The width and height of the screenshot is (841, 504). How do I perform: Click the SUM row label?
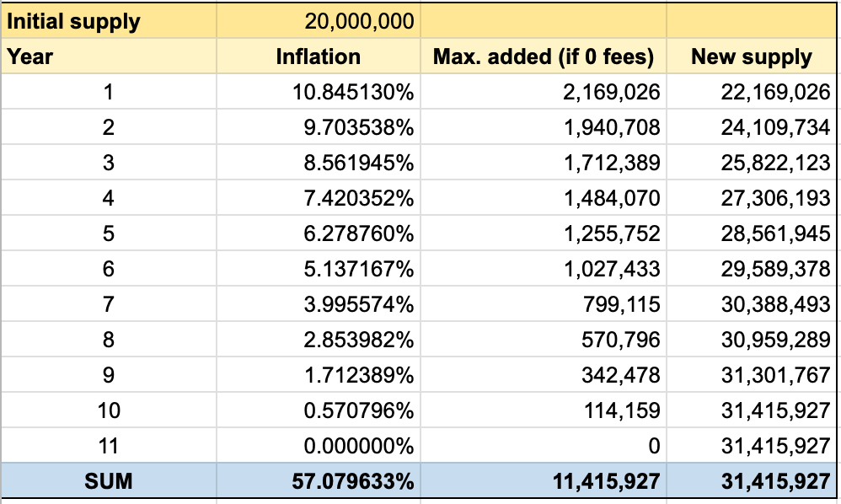point(110,481)
